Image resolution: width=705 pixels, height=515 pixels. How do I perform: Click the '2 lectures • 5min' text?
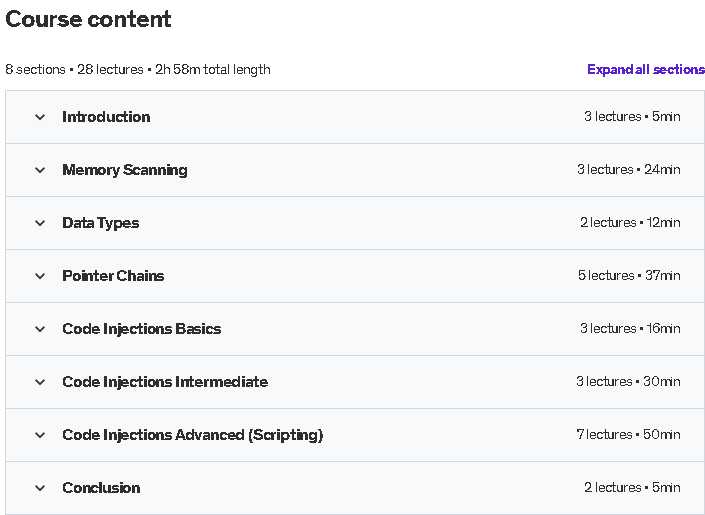point(632,488)
